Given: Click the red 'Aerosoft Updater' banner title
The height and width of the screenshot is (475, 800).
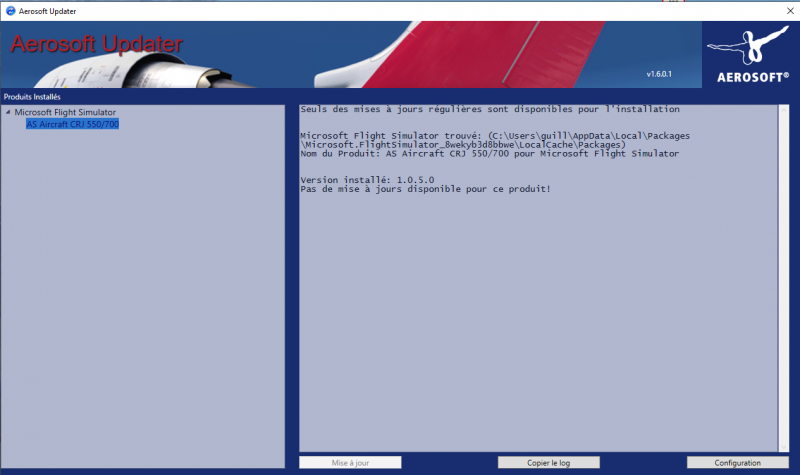Looking at the screenshot, I should pyautogui.click(x=96, y=44).
